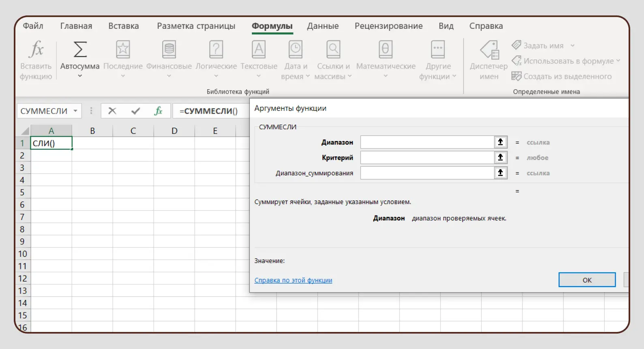The height and width of the screenshot is (349, 644).
Task: Open the Логические functions icon
Action: pos(216,50)
